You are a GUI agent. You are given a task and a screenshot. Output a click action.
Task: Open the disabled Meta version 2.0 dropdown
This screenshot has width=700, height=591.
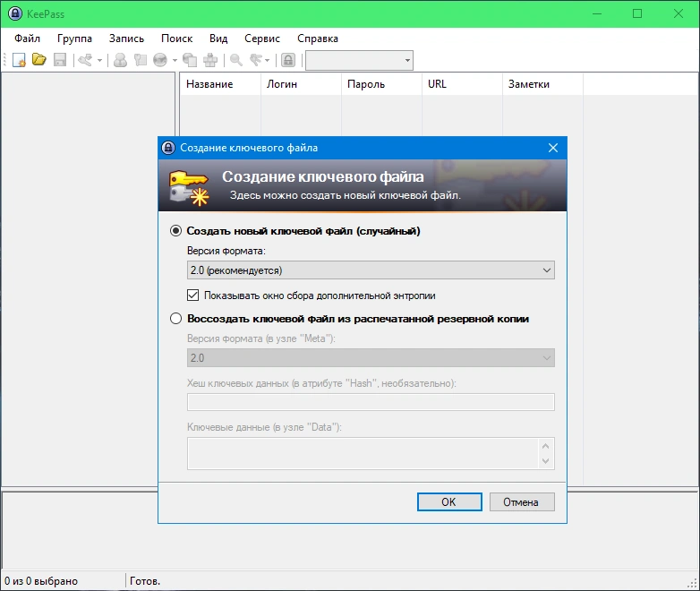point(371,358)
